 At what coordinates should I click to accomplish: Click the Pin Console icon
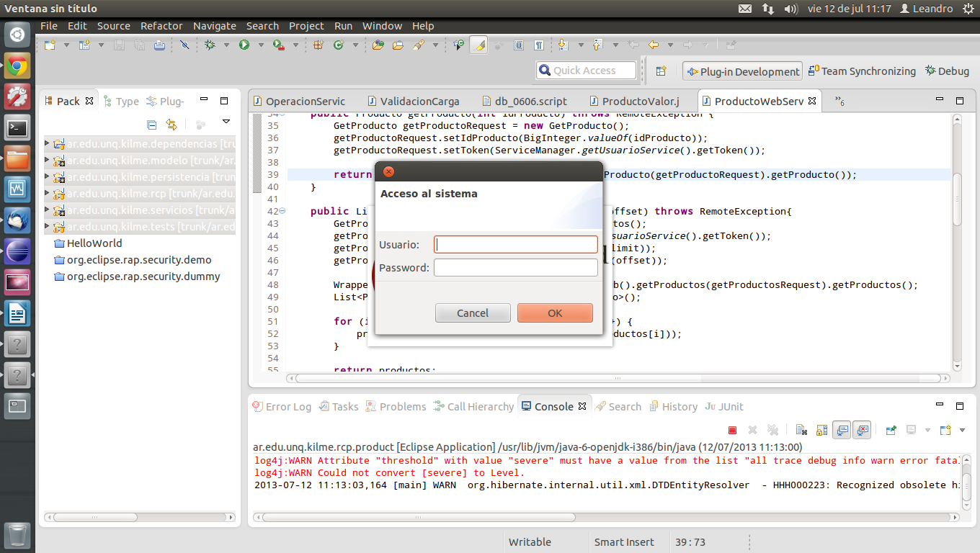[891, 430]
